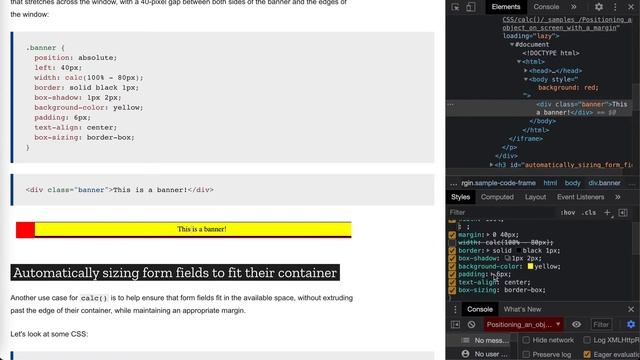
Task: Uncheck the box-sizing property checkbox
Action: click(x=452, y=290)
